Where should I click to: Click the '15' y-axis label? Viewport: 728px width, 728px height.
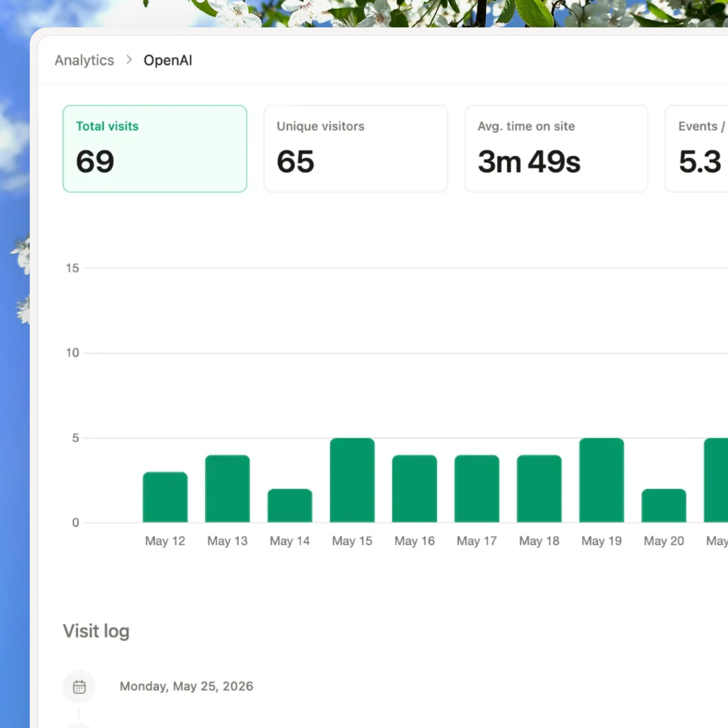[x=72, y=268]
